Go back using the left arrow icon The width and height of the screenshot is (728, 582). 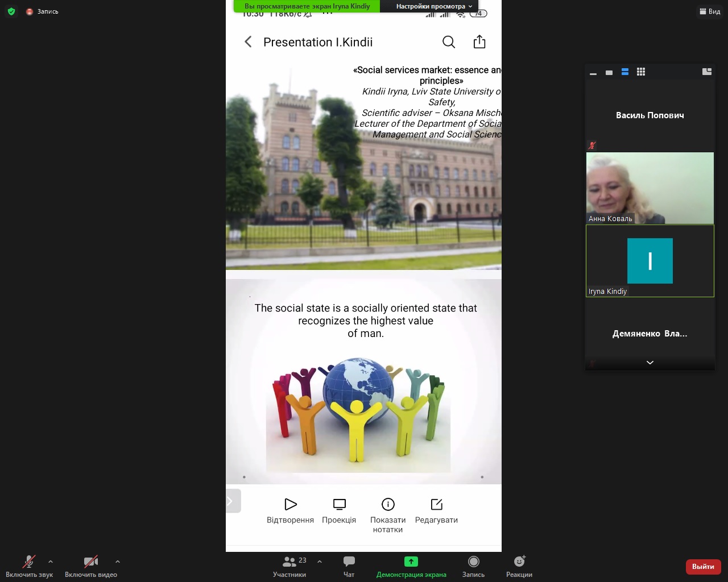pyautogui.click(x=248, y=42)
